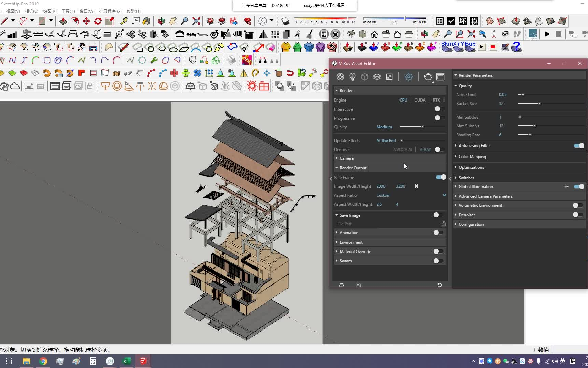The image size is (588, 368).
Task: Select the RTX engine option
Action: coord(436,100)
